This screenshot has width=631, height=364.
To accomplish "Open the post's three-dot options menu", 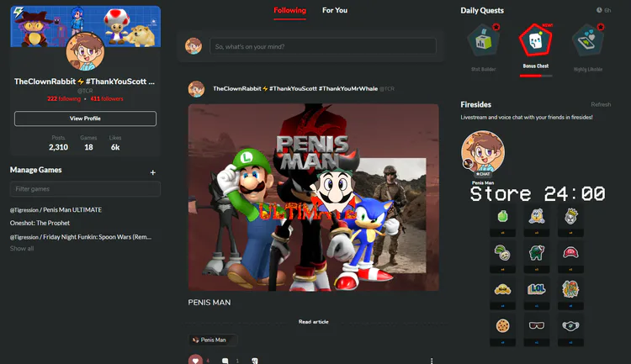I will (432, 361).
